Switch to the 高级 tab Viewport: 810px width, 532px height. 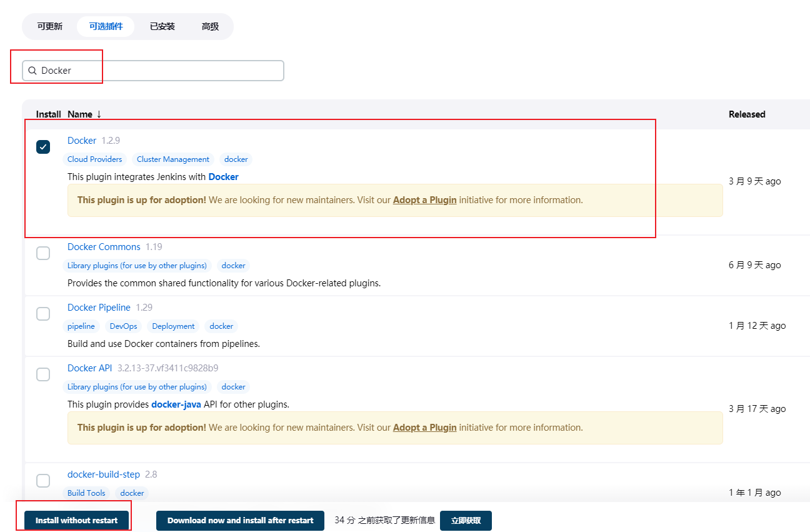tap(210, 27)
